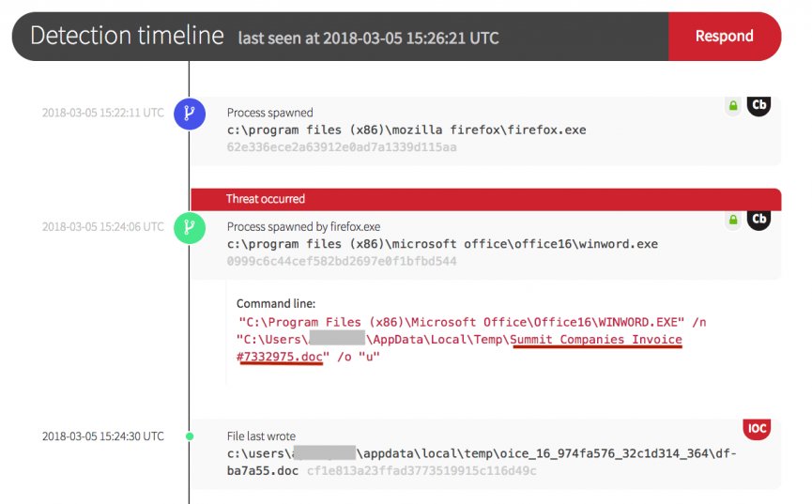Select the 15:24:06 UTC timestamp
Image resolution: width=812 pixels, height=504 pixels.
click(102, 227)
